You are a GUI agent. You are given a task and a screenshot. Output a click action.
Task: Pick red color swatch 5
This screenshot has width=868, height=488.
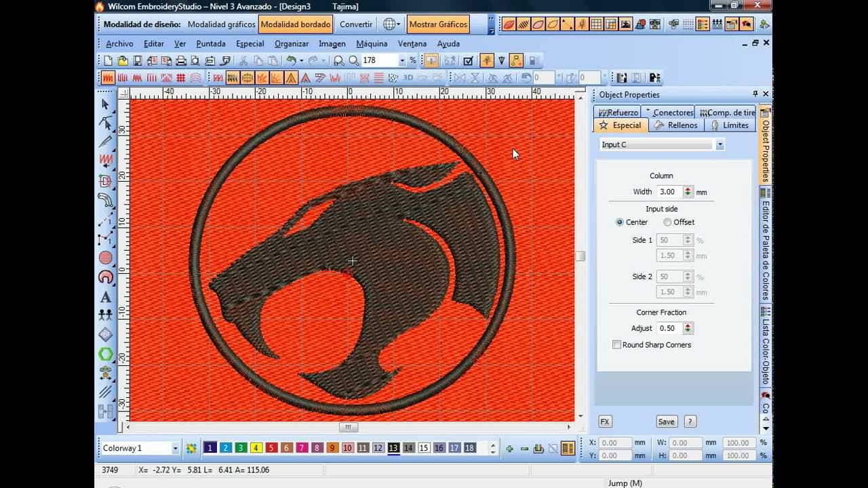click(271, 448)
